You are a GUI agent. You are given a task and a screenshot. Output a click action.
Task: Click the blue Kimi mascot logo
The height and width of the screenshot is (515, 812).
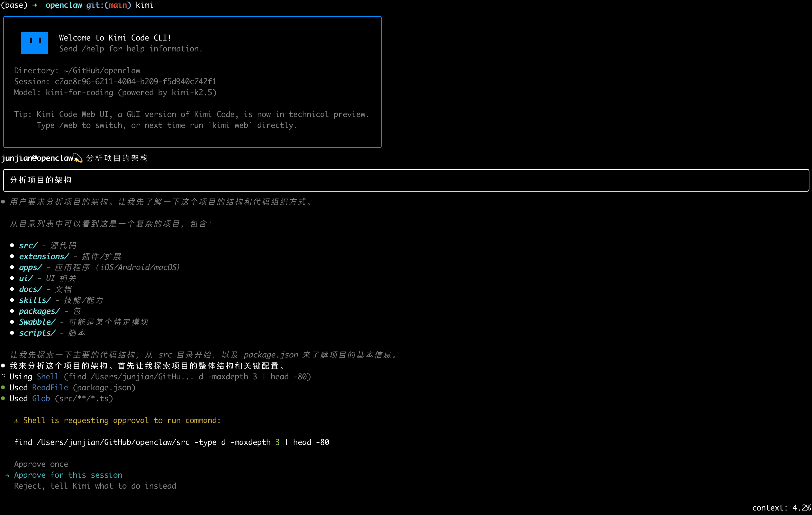(x=34, y=43)
